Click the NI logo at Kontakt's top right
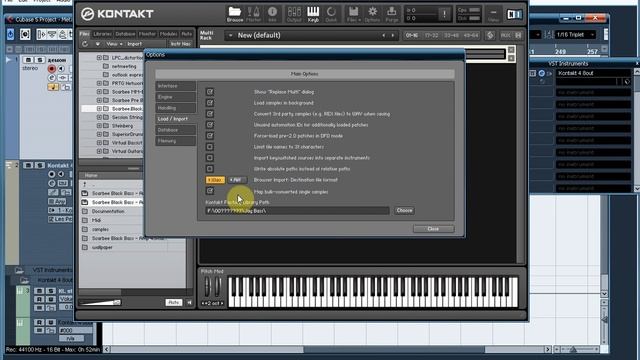Viewport: 640px width, 360px height. (x=514, y=14)
